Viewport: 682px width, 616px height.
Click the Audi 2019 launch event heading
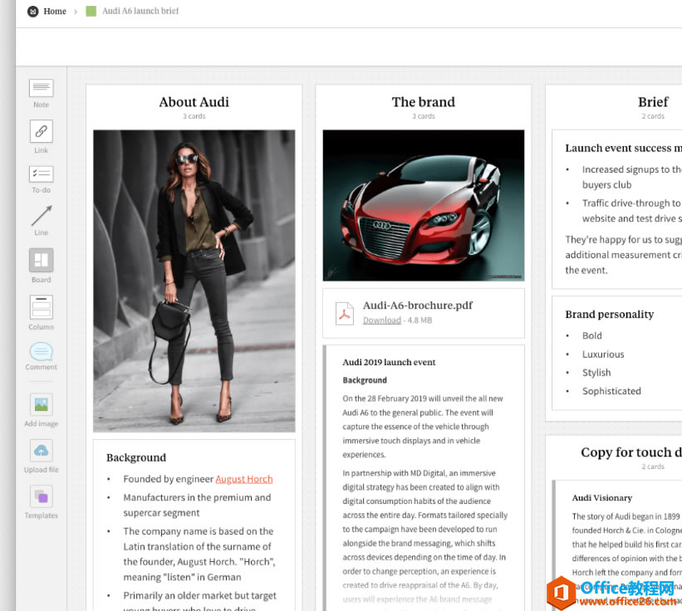coord(389,362)
